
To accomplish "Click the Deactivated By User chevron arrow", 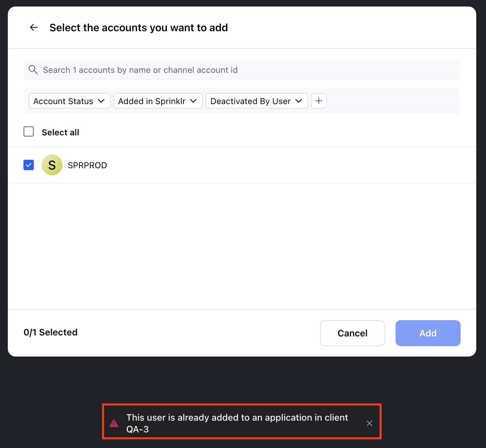I will click(299, 101).
